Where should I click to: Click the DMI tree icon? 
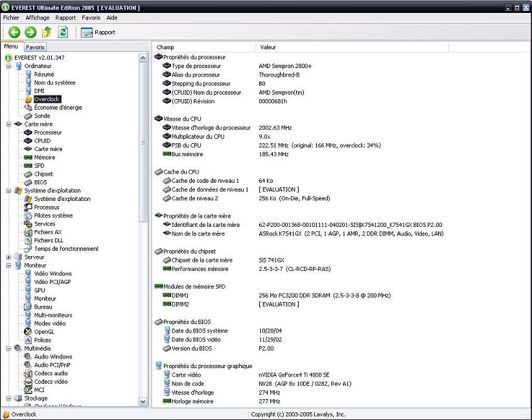tap(29, 91)
